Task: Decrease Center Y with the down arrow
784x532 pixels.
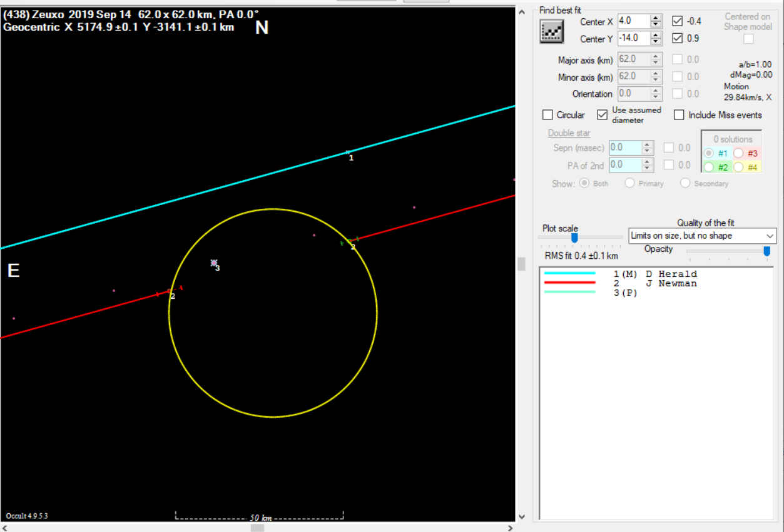Action: [656, 42]
